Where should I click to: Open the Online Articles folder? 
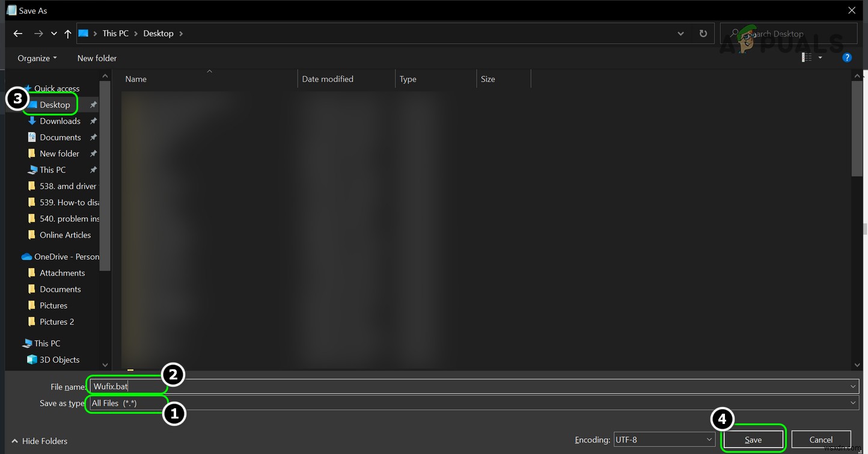click(x=65, y=235)
